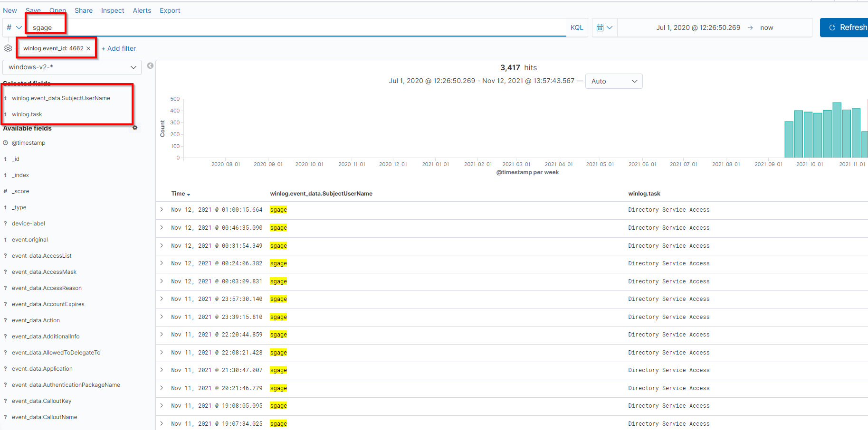Expand row Nov 12, 2021 @ 00:31:54.349
This screenshot has width=868, height=430.
(x=162, y=246)
